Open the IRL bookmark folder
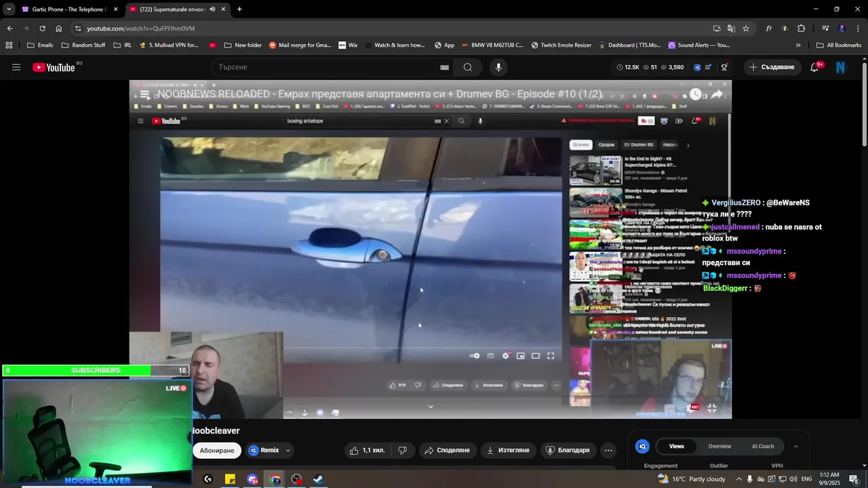The width and height of the screenshot is (868, 488). click(123, 45)
